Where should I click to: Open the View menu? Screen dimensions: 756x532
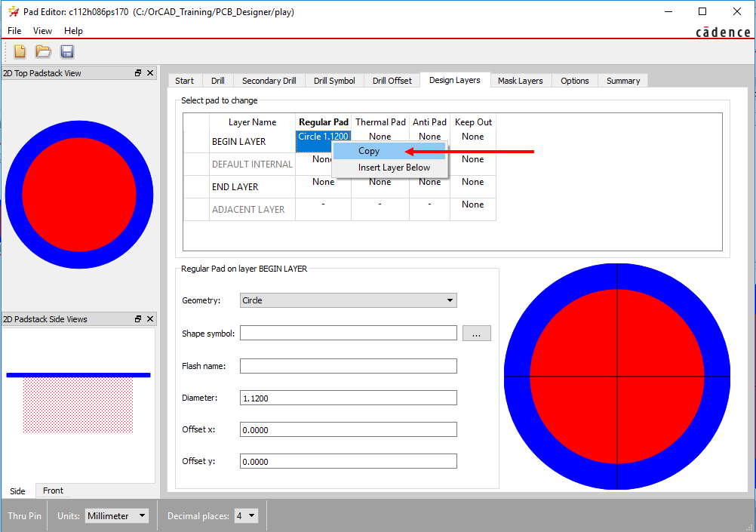[42, 30]
